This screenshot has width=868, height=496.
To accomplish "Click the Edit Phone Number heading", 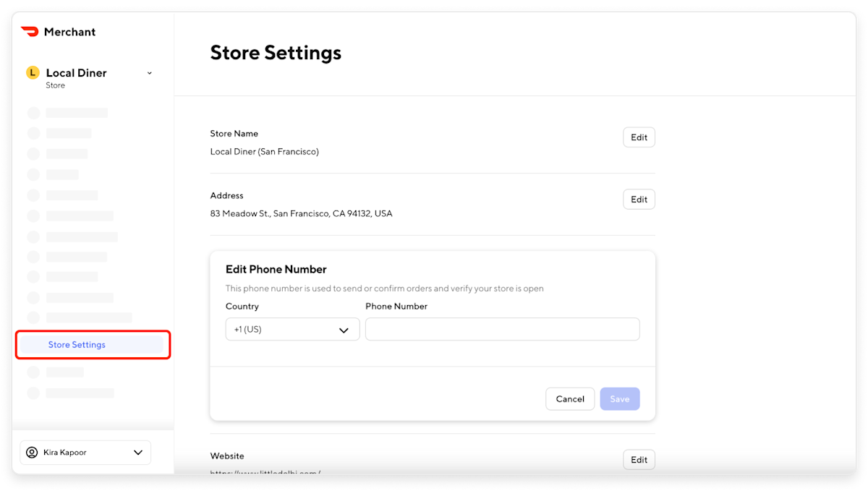I will (x=276, y=269).
